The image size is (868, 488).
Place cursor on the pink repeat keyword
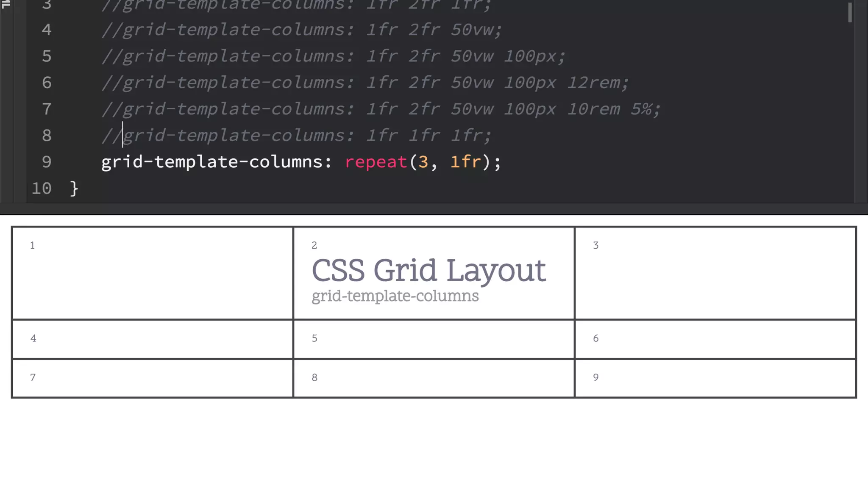[x=376, y=162]
